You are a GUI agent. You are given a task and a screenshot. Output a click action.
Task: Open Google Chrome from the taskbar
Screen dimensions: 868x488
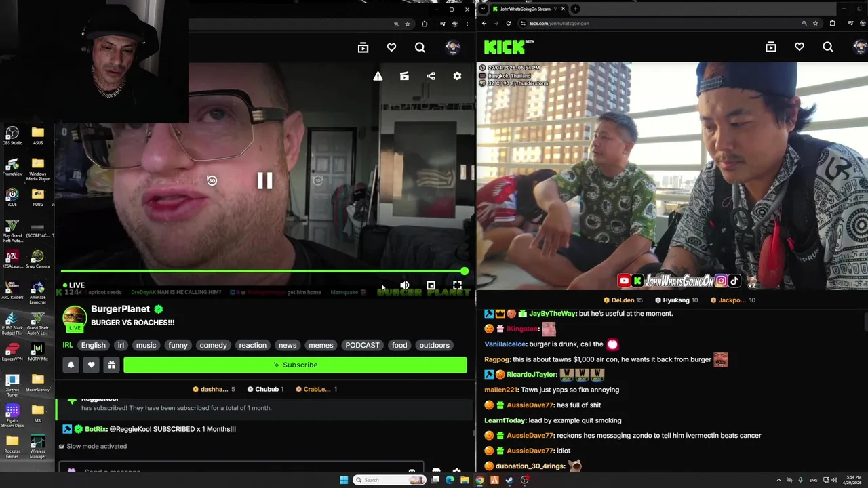(479, 480)
